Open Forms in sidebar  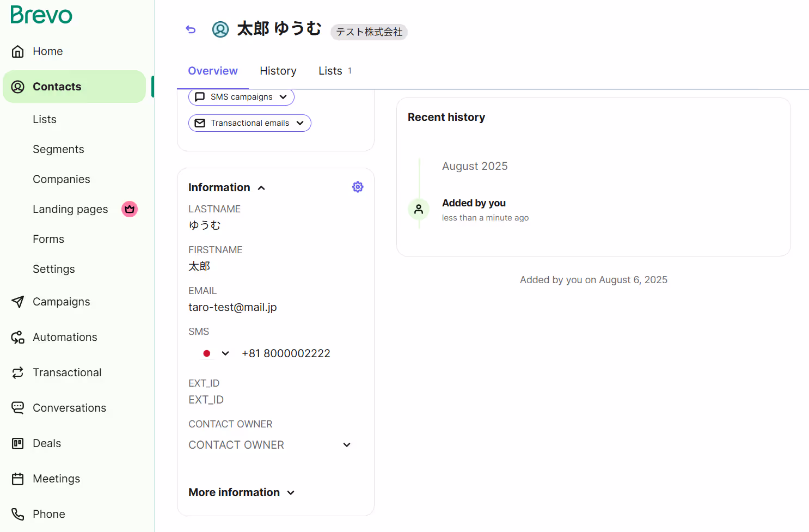click(48, 239)
